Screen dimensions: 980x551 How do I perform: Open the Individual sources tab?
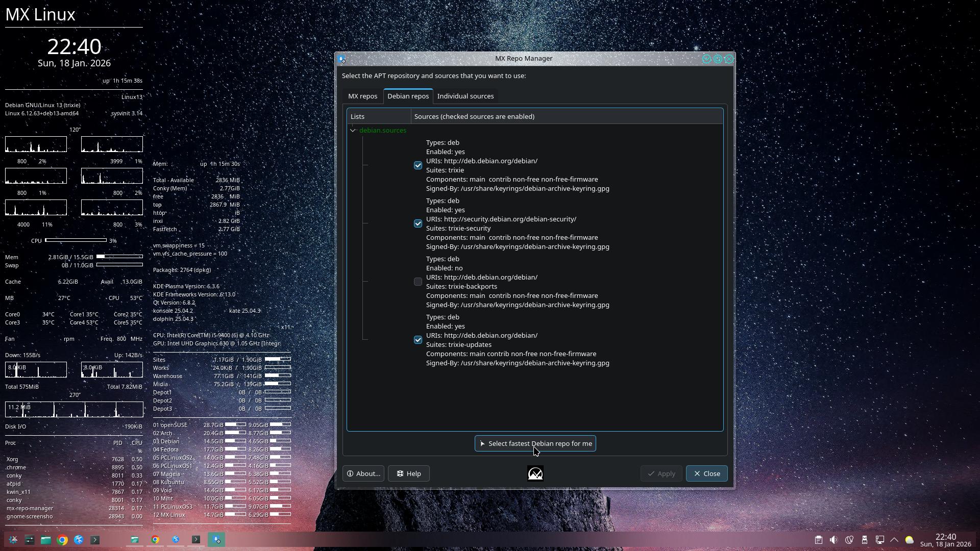[465, 96]
